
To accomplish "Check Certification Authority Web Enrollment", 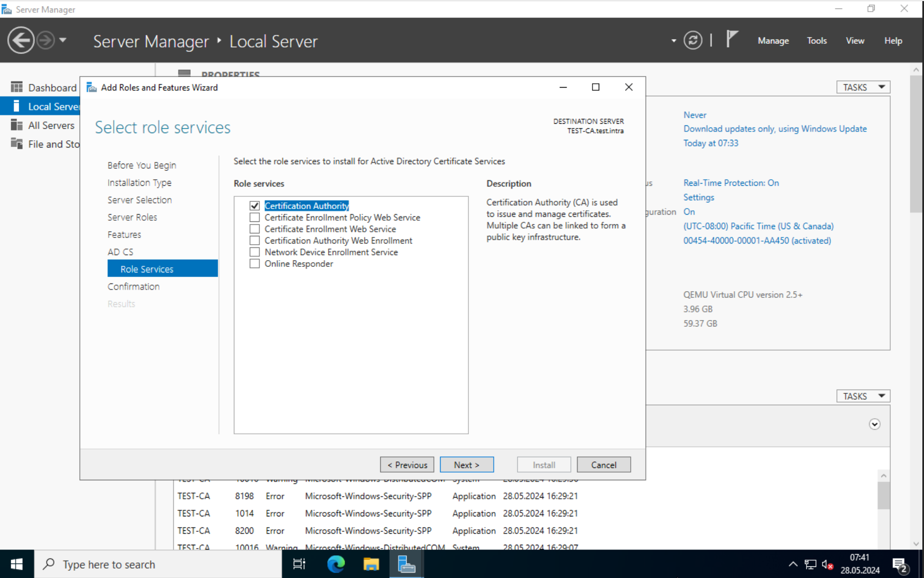I will coord(255,241).
